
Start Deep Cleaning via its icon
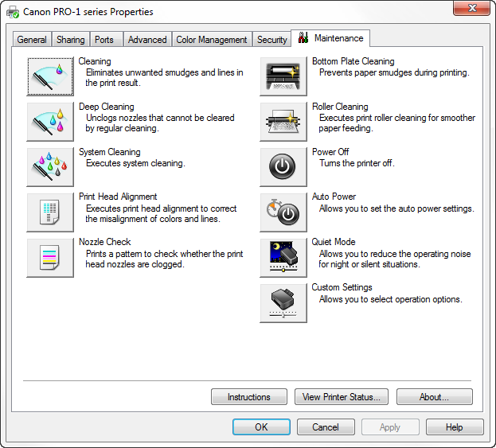pos(50,122)
